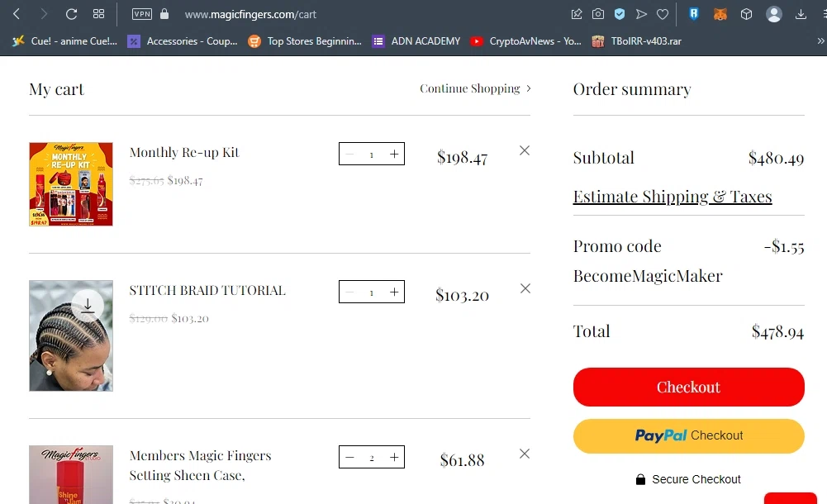Click the $103.20 item price
The width and height of the screenshot is (827, 504).
[462, 295]
